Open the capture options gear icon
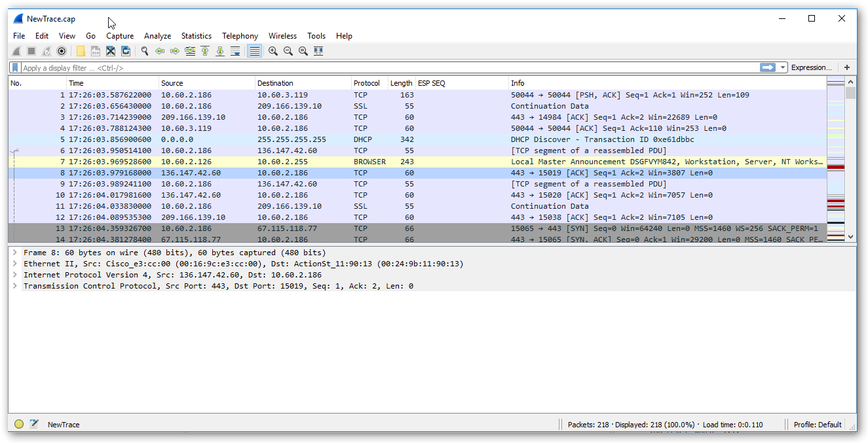The width and height of the screenshot is (868, 443). point(62,51)
